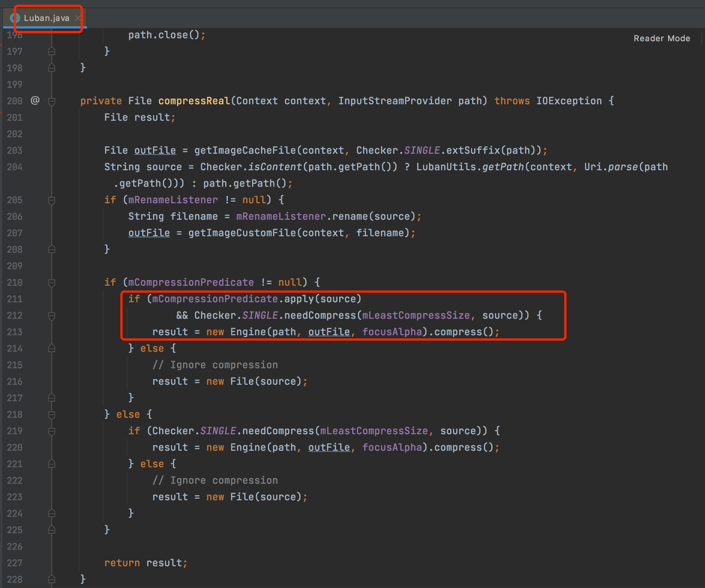
Task: Click the fold marker beside line 224
Action: pyautogui.click(x=52, y=513)
